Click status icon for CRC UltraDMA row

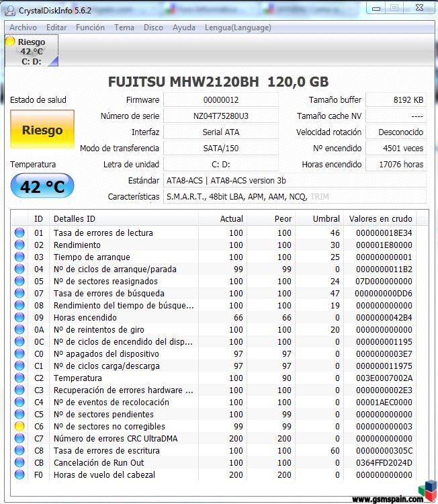point(19,438)
